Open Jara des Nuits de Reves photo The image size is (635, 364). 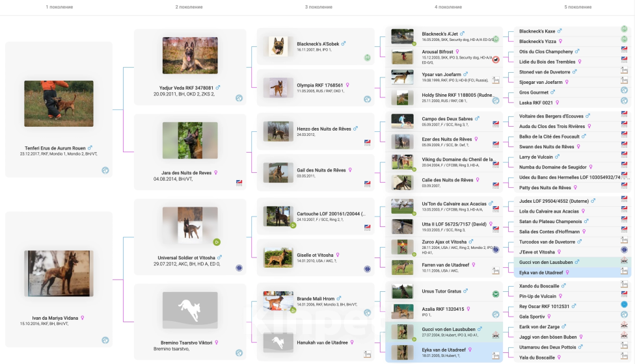(x=190, y=140)
